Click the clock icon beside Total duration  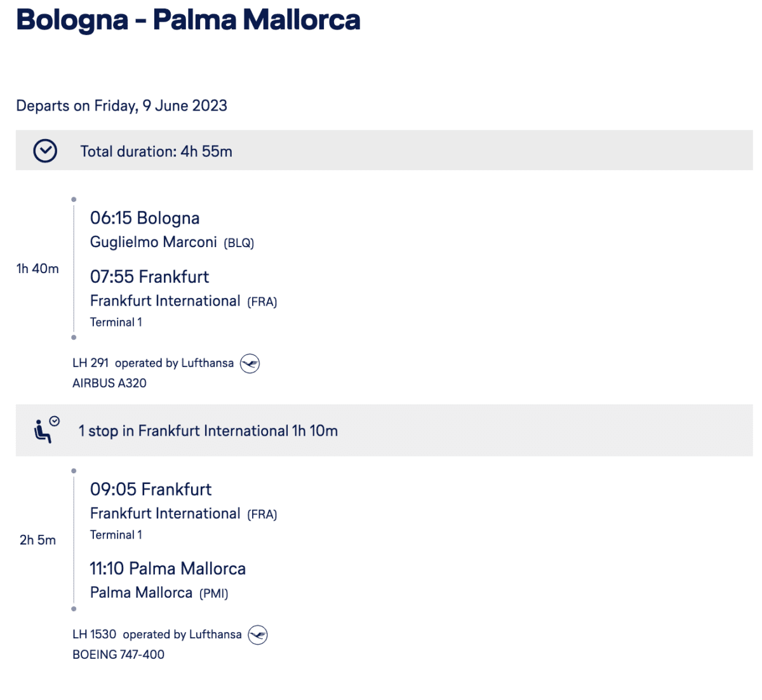tap(45, 151)
